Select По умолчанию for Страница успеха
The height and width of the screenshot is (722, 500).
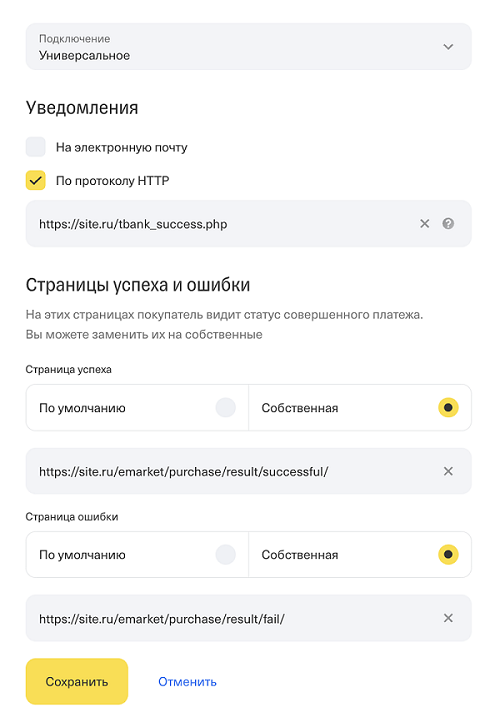(x=137, y=408)
